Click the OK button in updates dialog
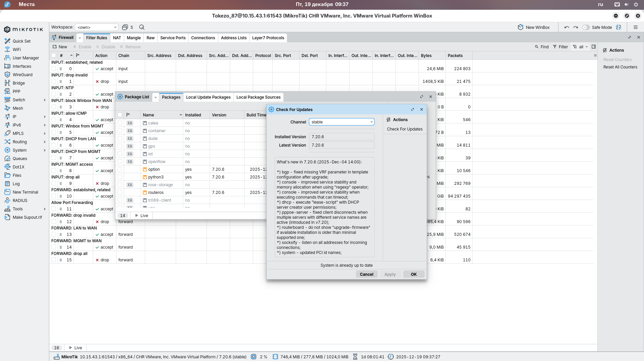644x361 pixels. [414, 274]
